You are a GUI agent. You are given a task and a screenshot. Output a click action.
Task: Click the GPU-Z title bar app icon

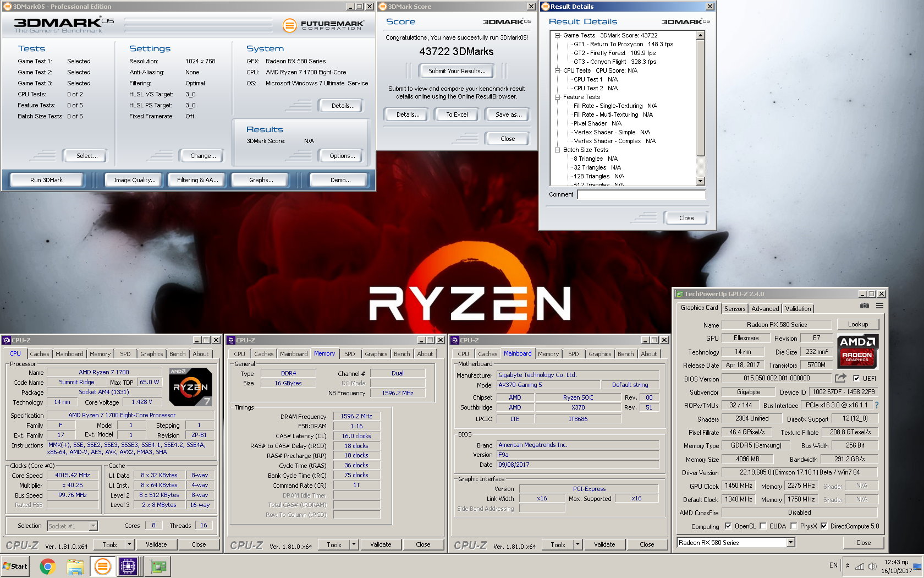pos(679,294)
